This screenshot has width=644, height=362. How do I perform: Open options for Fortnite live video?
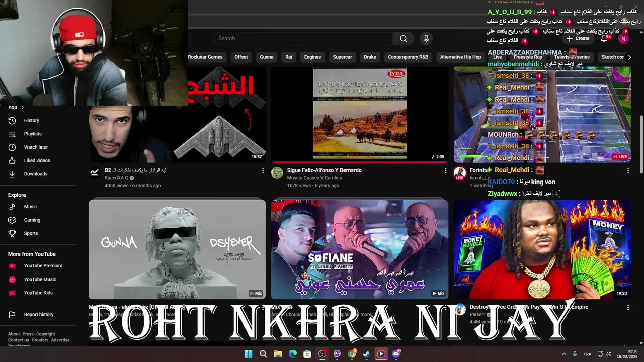[x=628, y=171]
